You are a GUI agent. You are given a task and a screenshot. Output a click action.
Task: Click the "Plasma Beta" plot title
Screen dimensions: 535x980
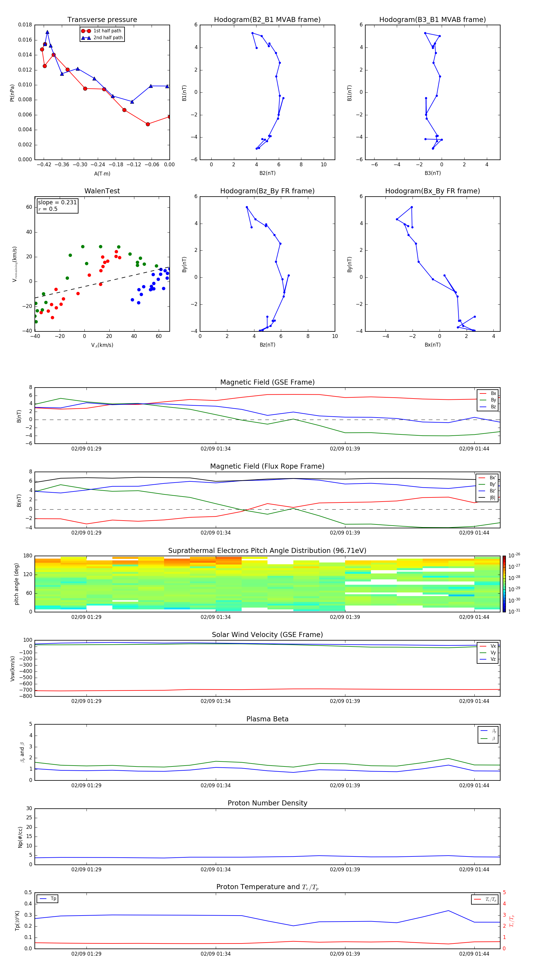[x=267, y=719]
